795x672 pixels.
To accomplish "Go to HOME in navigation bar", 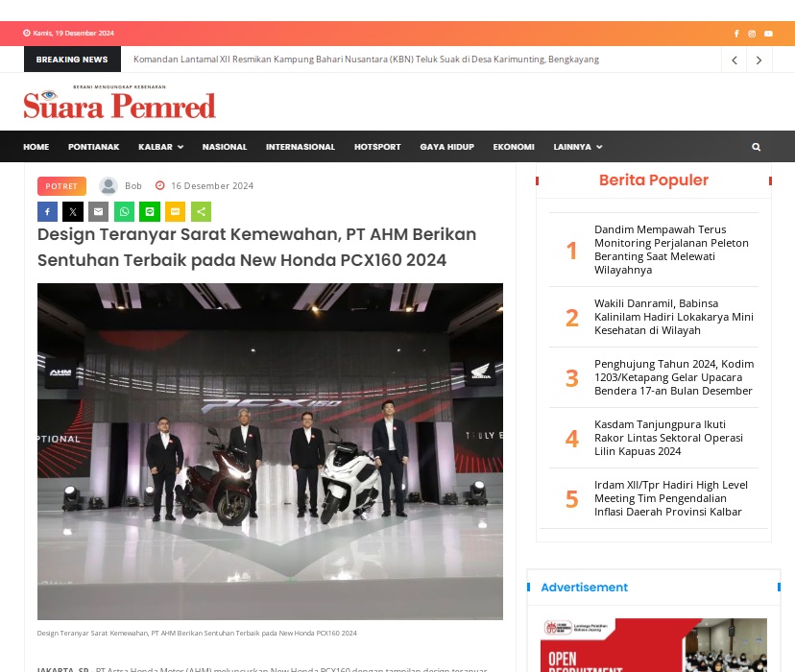I will [36, 147].
